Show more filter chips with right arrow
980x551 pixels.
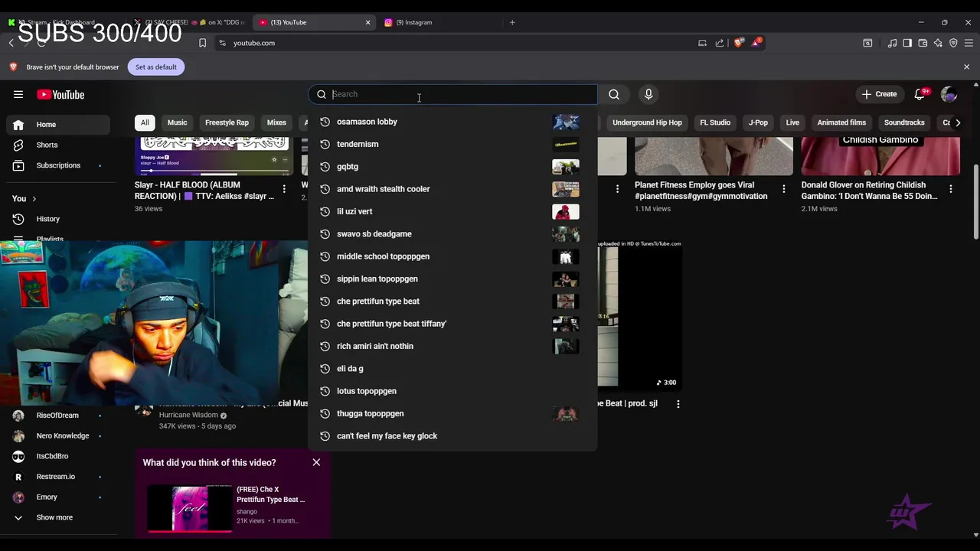click(958, 122)
